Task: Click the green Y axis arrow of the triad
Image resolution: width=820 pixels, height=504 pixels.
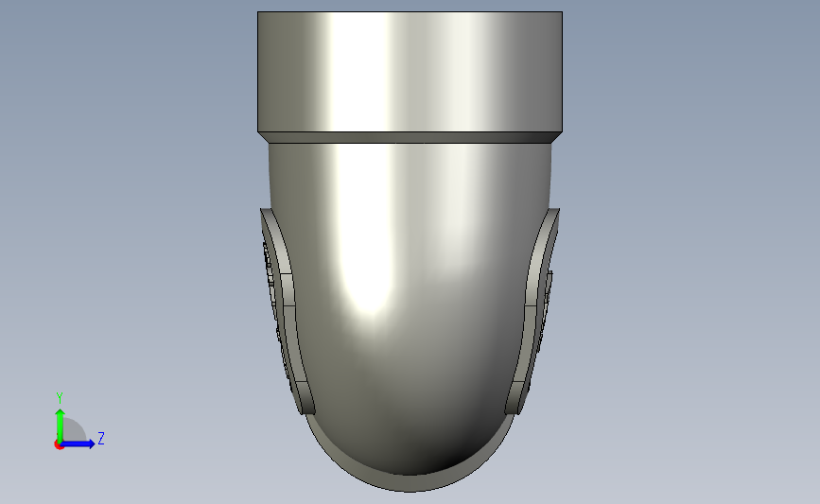Action: (60, 425)
